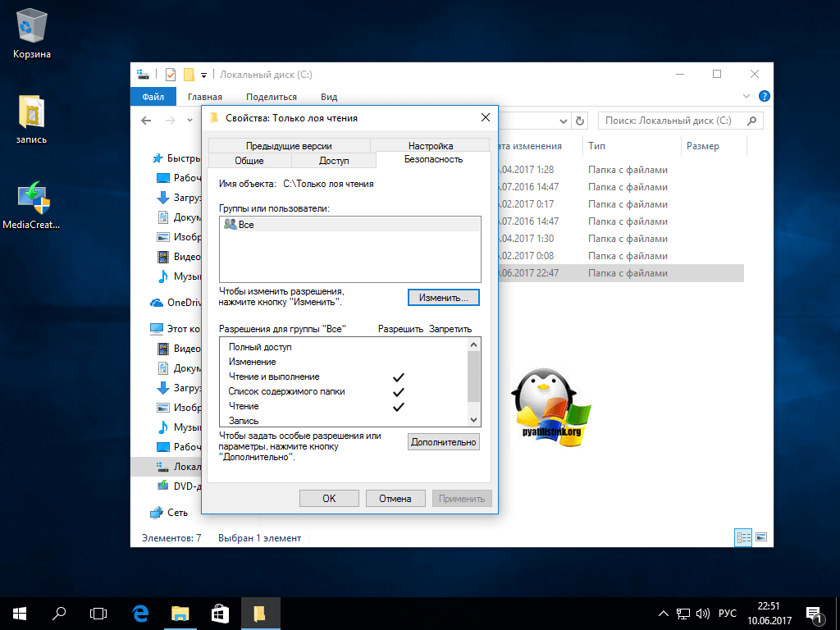840x630 pixels.
Task: Click Изменить... button to edit permissions
Action: tap(444, 298)
